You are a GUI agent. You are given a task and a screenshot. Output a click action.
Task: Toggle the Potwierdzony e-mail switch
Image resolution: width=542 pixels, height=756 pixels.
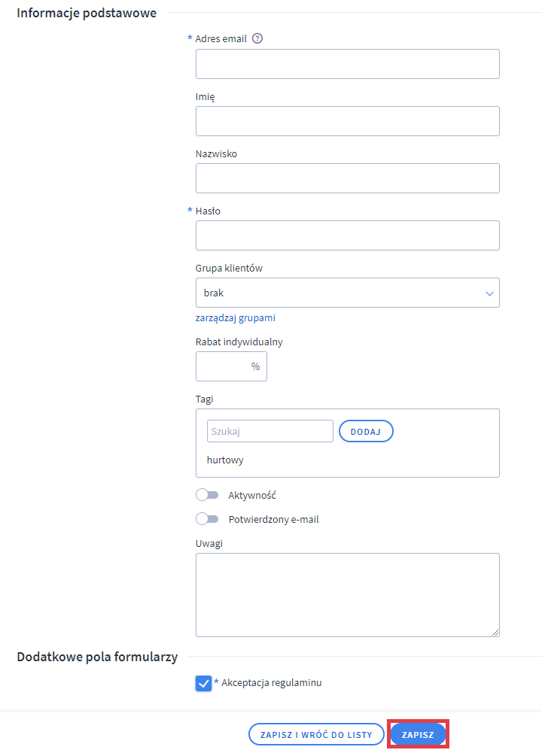pyautogui.click(x=206, y=519)
